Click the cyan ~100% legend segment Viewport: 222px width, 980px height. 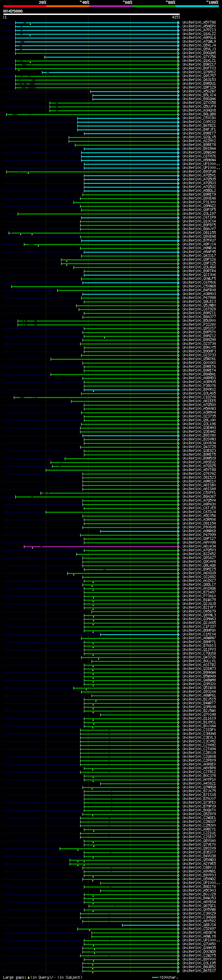pos(197,6)
